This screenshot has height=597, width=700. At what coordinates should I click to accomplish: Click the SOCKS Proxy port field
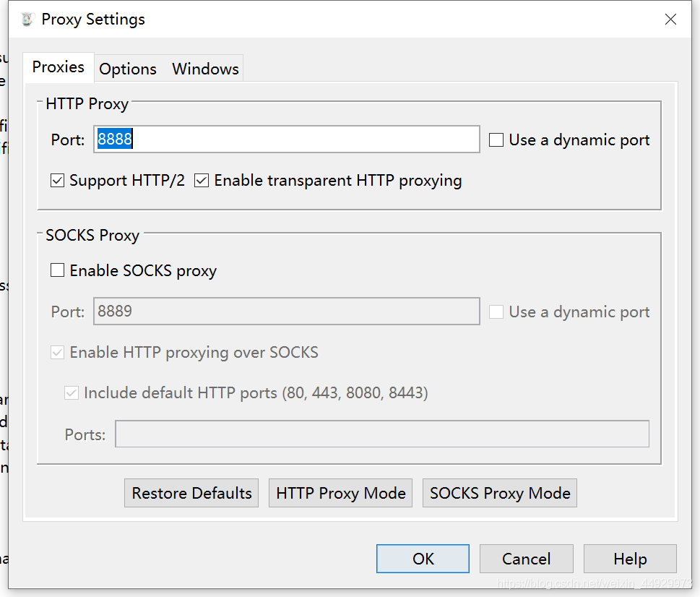[287, 312]
